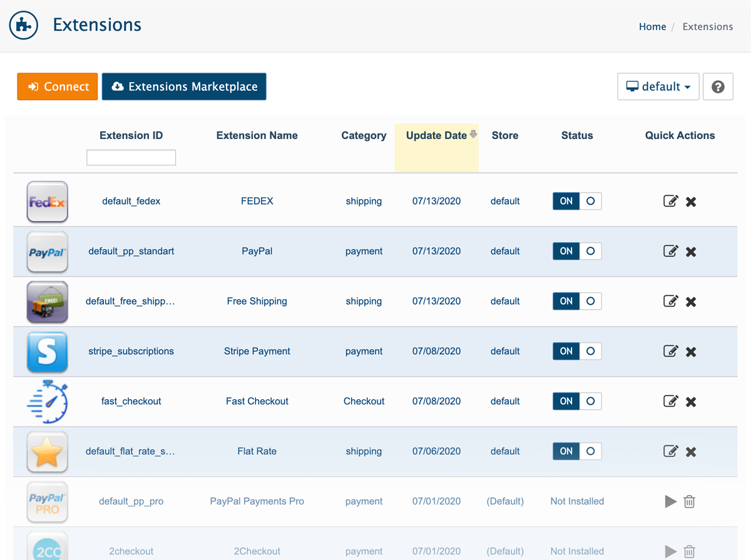Click Not Installed status for PayPal Payments Pro
Image resolution: width=751 pixels, height=560 pixels.
pyautogui.click(x=577, y=501)
